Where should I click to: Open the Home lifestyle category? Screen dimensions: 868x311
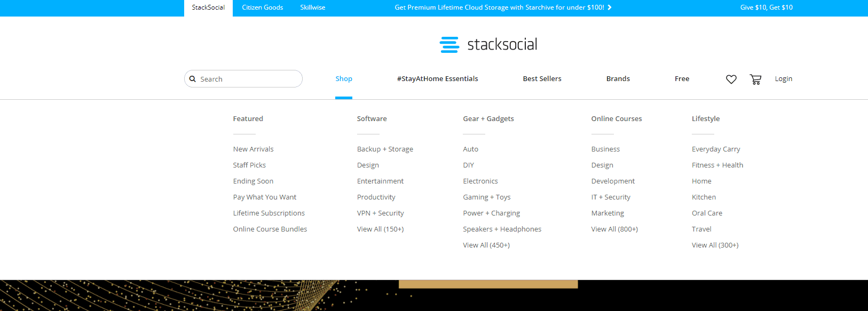[x=701, y=181]
